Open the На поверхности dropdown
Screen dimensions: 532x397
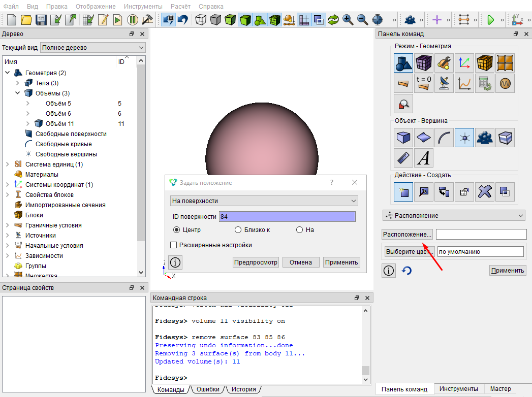point(264,201)
